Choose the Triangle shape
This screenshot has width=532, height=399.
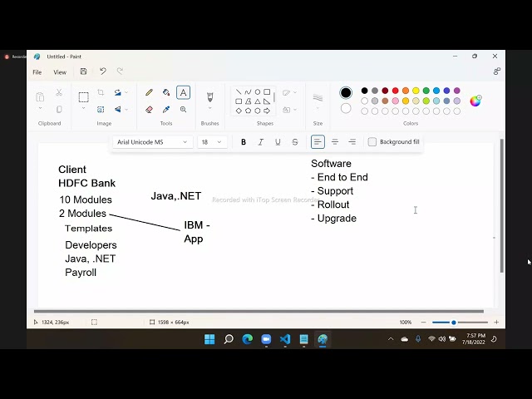coord(258,101)
